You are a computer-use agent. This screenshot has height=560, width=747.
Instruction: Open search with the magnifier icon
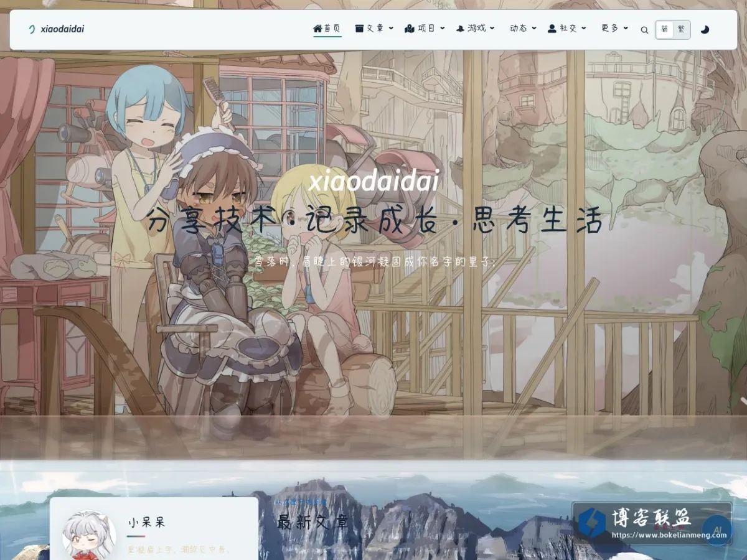[x=644, y=29]
